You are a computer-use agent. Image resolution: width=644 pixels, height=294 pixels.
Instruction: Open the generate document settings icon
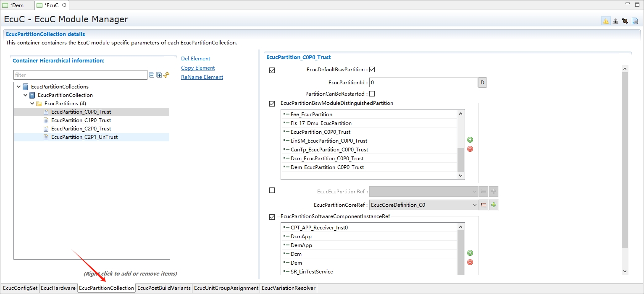pyautogui.click(x=634, y=21)
